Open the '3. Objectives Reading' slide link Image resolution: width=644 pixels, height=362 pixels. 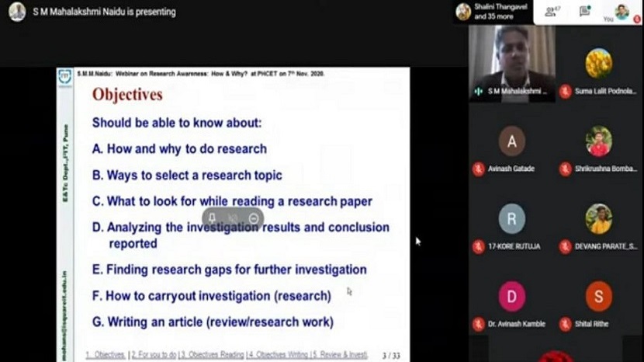click(213, 354)
